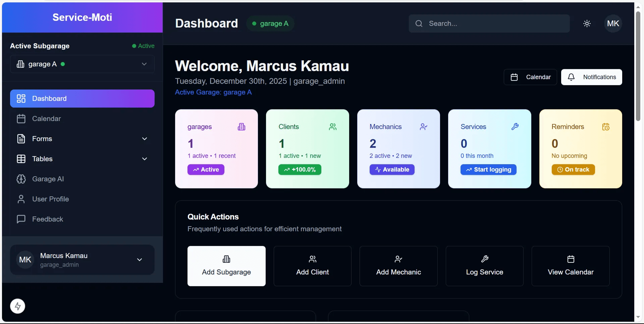
Task: Click the page vertical scrollbar thumb
Action: pos(638,67)
